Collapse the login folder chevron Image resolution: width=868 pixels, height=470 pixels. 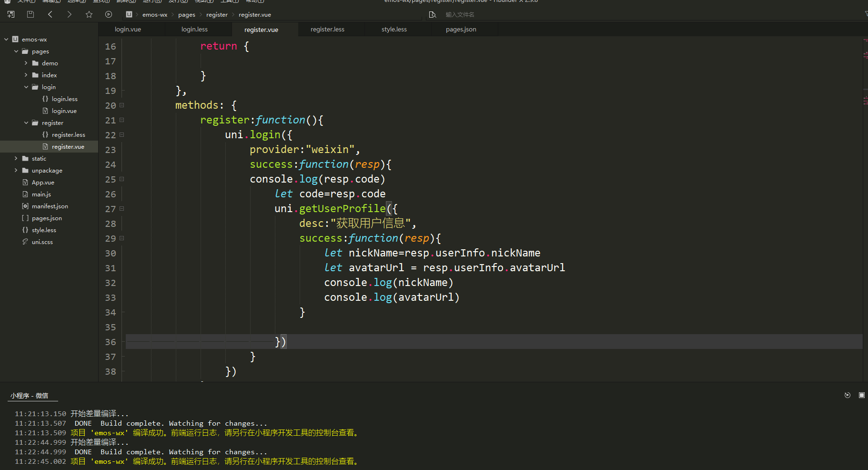26,87
